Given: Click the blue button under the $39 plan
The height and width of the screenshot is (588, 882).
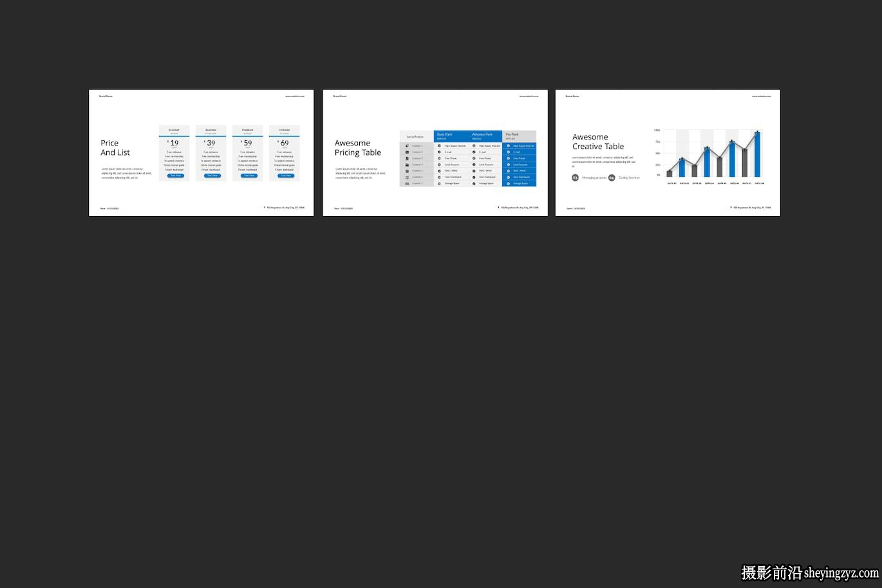Looking at the screenshot, I should (212, 176).
